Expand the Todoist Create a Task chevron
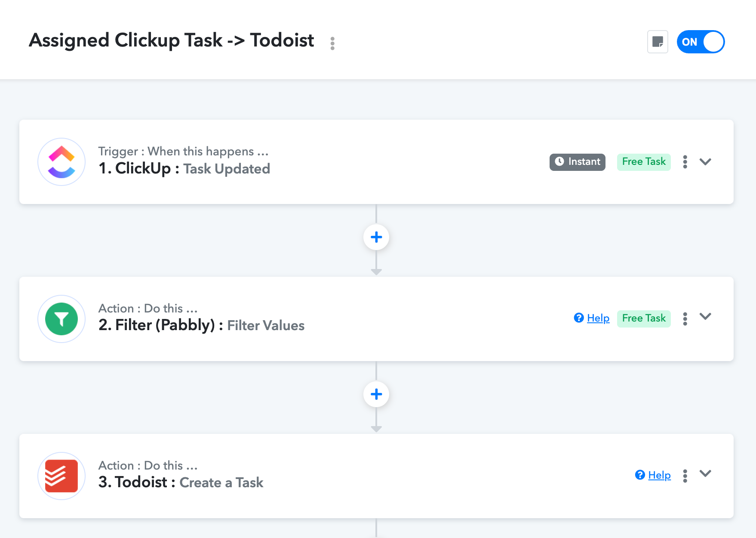This screenshot has height=538, width=756. click(705, 473)
